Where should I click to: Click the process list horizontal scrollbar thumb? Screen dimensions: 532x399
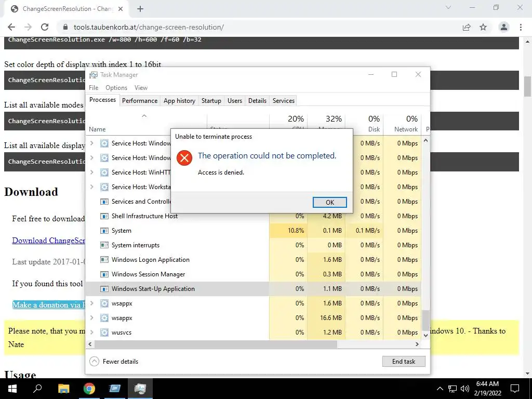(x=216, y=344)
